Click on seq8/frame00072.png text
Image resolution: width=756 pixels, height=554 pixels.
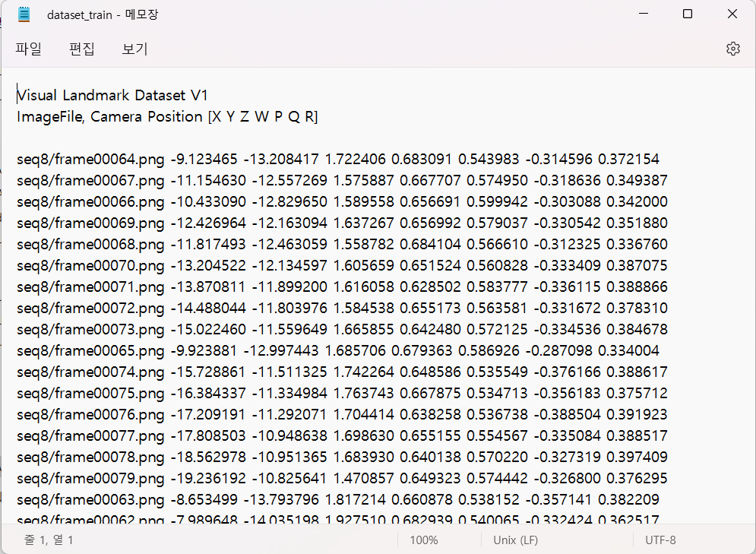coord(90,308)
